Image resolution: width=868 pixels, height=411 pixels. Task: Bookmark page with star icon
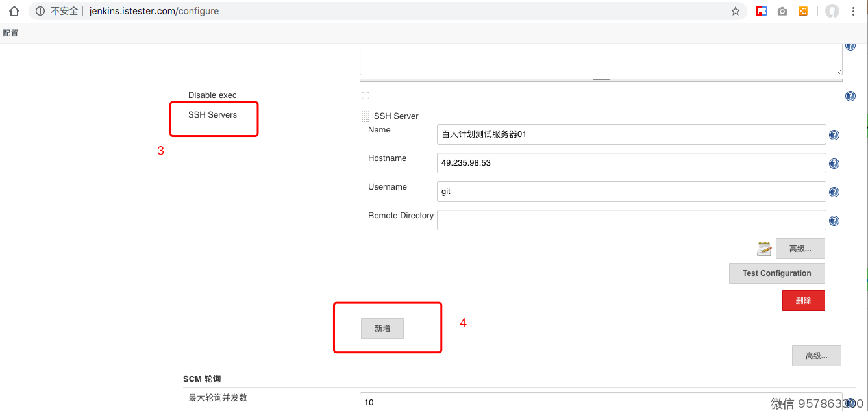[x=736, y=11]
